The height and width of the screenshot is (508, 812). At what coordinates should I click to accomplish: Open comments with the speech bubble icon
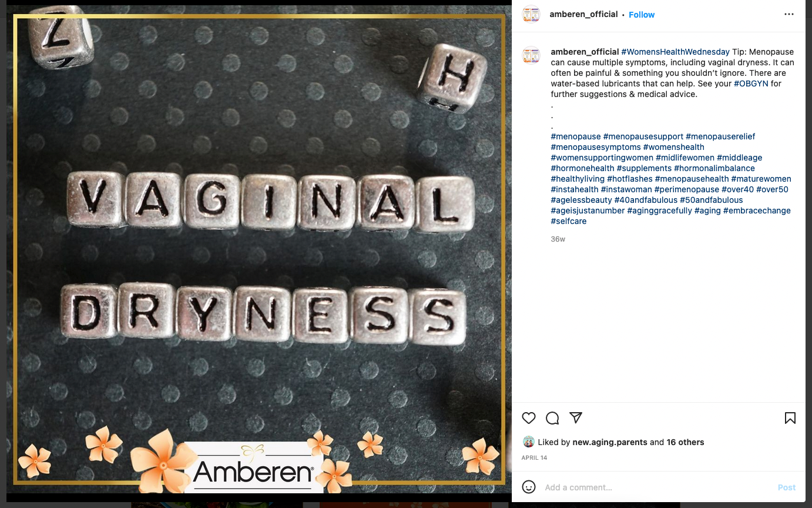coord(552,418)
